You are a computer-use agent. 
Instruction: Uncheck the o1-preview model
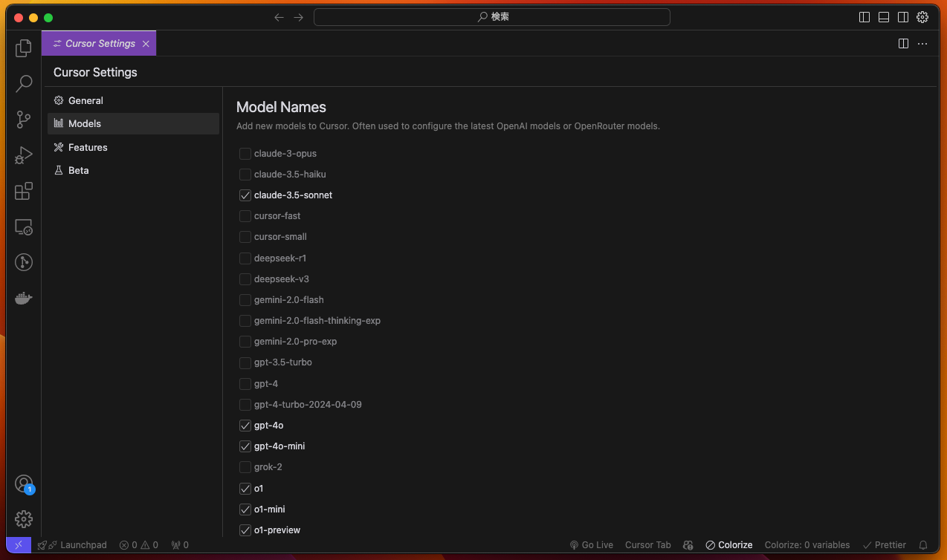pos(245,530)
